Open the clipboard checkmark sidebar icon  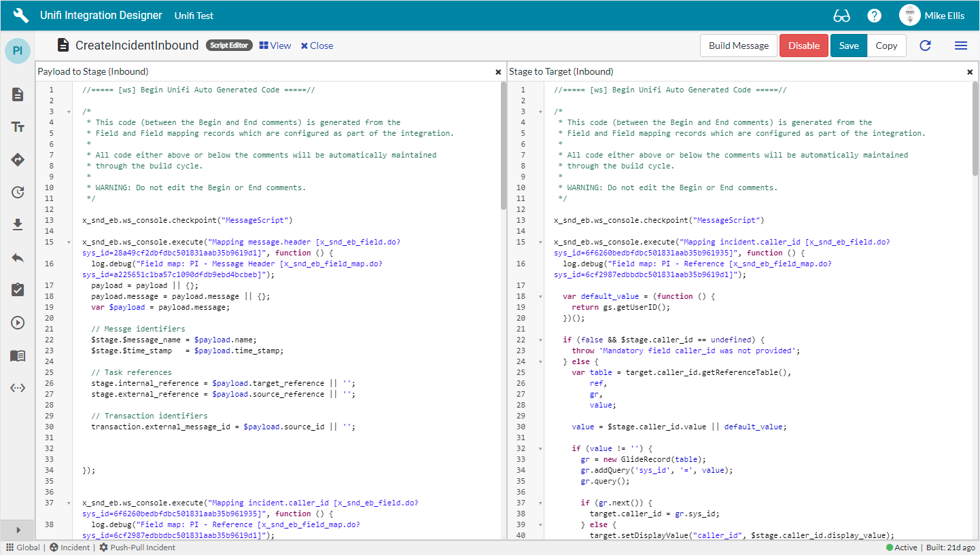pos(18,290)
